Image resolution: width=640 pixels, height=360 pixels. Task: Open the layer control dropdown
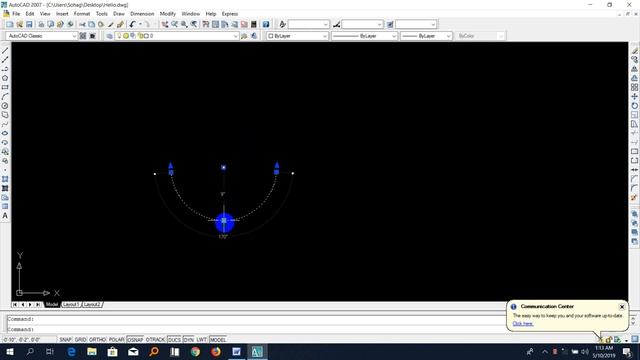pos(176,36)
